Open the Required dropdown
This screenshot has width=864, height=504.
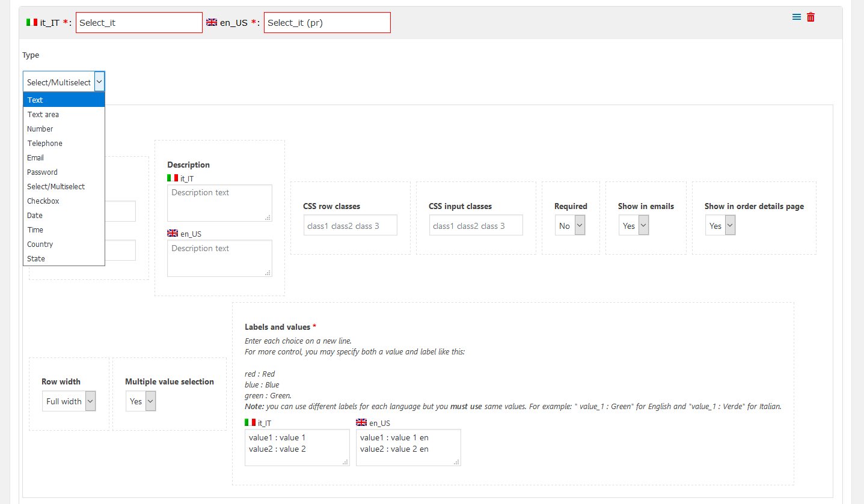point(570,226)
